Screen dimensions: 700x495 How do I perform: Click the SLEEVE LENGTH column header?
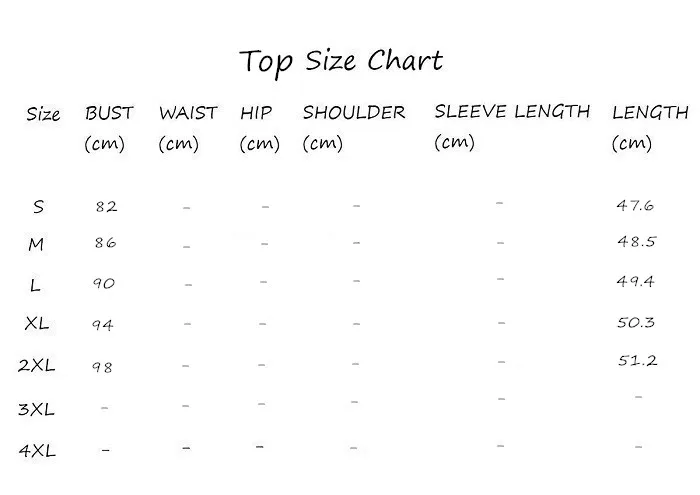click(512, 127)
